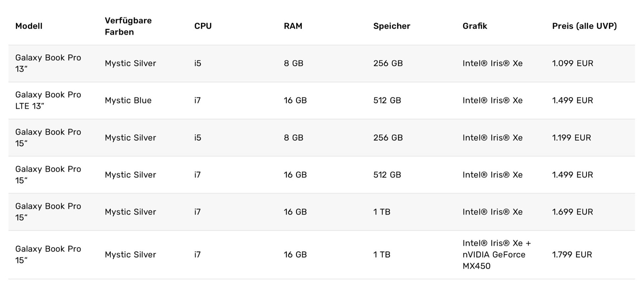Viewport: 644px width, 286px height.
Task: Click the 1 TB cell in the 1.699 EUR row
Action: [x=382, y=212]
